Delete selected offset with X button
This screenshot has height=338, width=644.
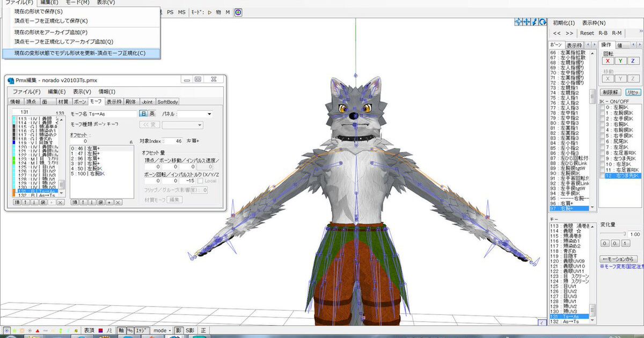pyautogui.click(x=118, y=202)
